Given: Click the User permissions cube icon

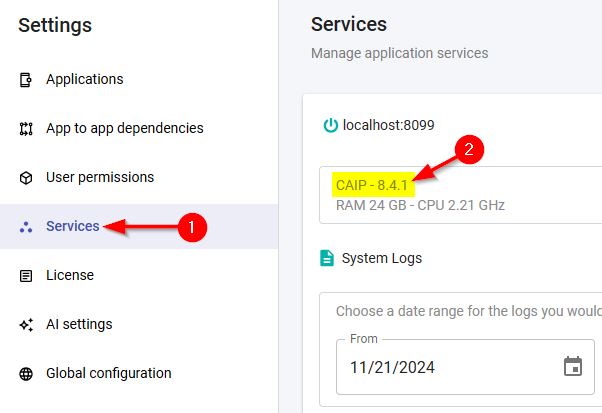Looking at the screenshot, I should tap(26, 178).
